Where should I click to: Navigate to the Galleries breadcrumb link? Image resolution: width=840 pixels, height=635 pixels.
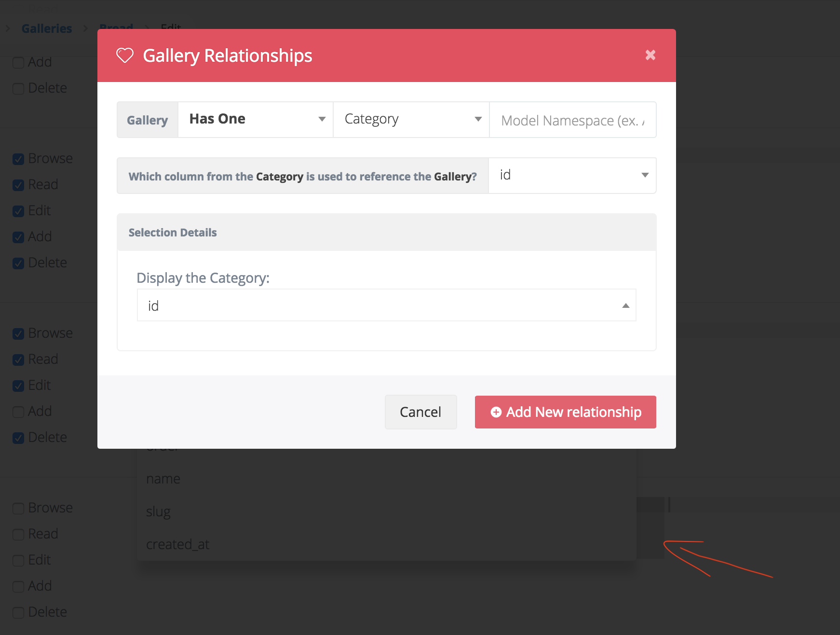(x=46, y=28)
